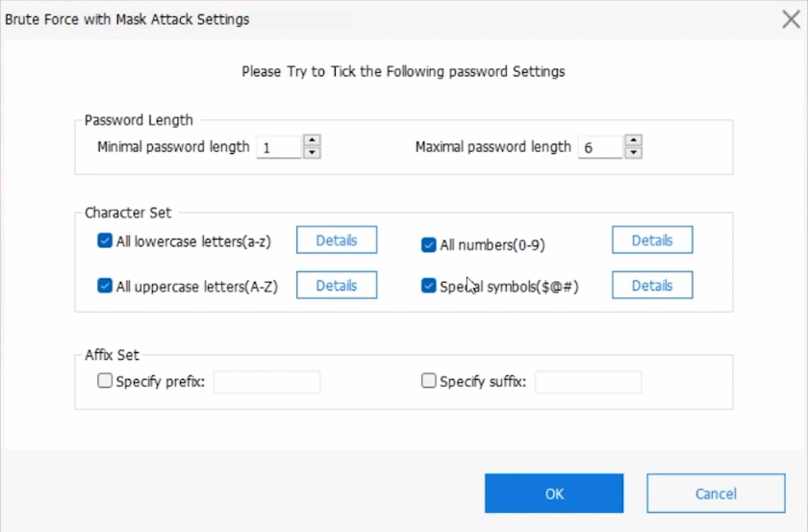The image size is (808, 532).
Task: Click the maximal password length field
Action: [x=600, y=147]
